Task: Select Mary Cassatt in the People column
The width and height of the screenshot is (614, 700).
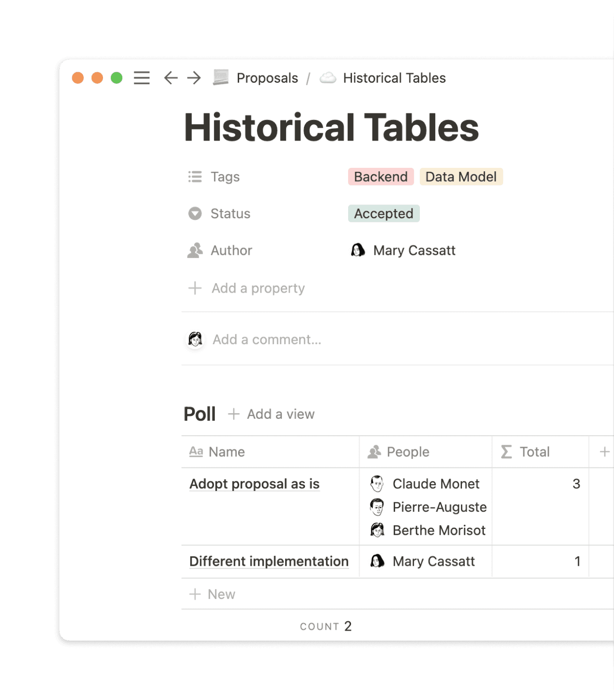Action: (x=434, y=561)
